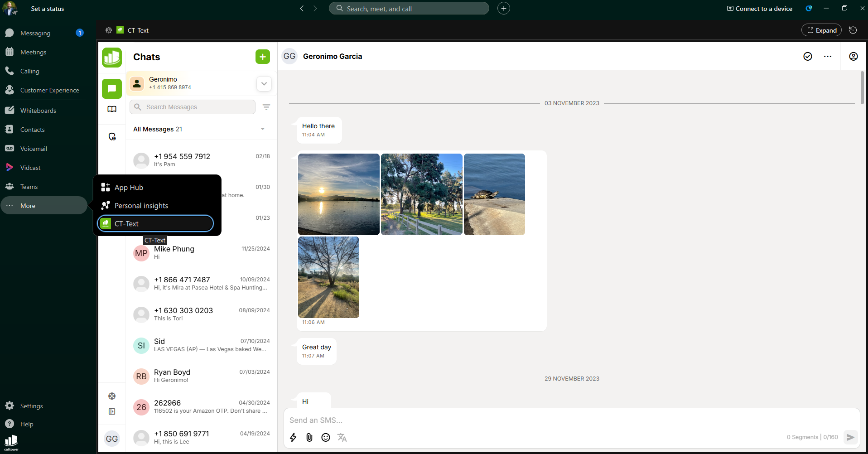Open the three-dot conversation options menu

[827, 56]
